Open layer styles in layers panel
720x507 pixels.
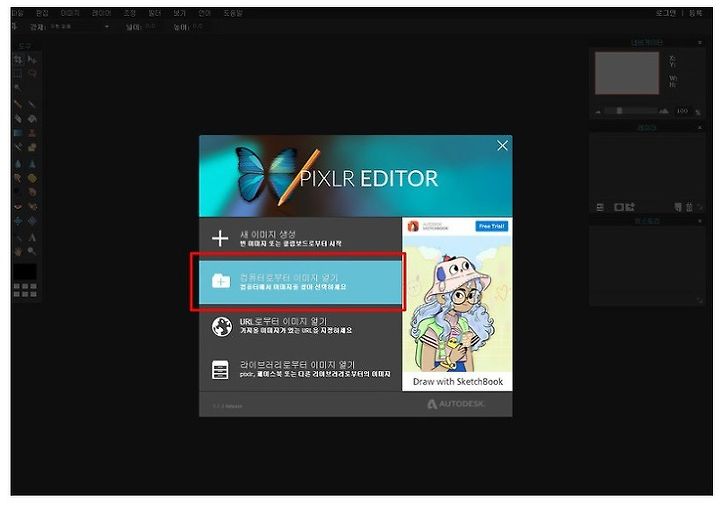(x=630, y=207)
